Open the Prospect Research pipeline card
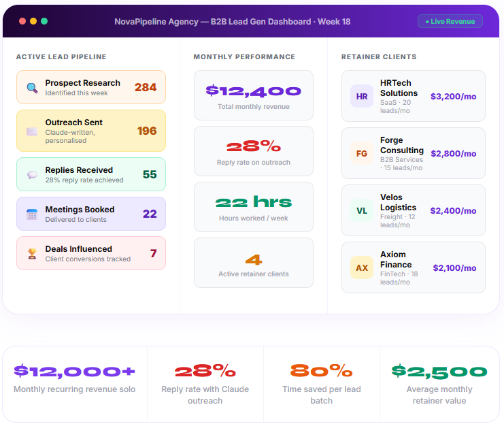The image size is (504, 424). pos(91,87)
